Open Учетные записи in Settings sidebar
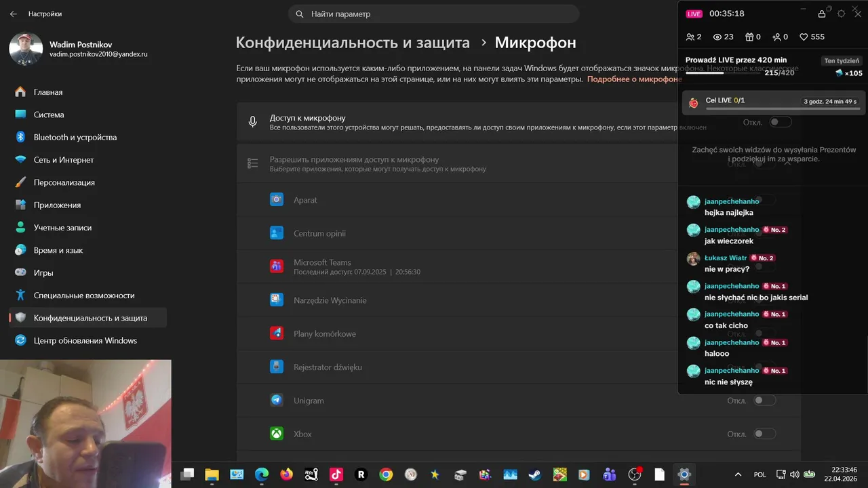 [x=87, y=228]
